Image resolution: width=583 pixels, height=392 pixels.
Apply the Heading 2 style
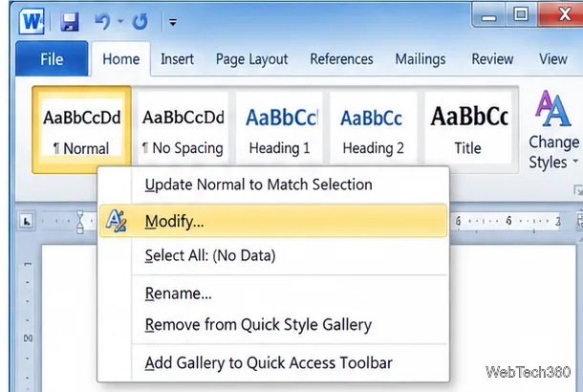[x=373, y=129]
